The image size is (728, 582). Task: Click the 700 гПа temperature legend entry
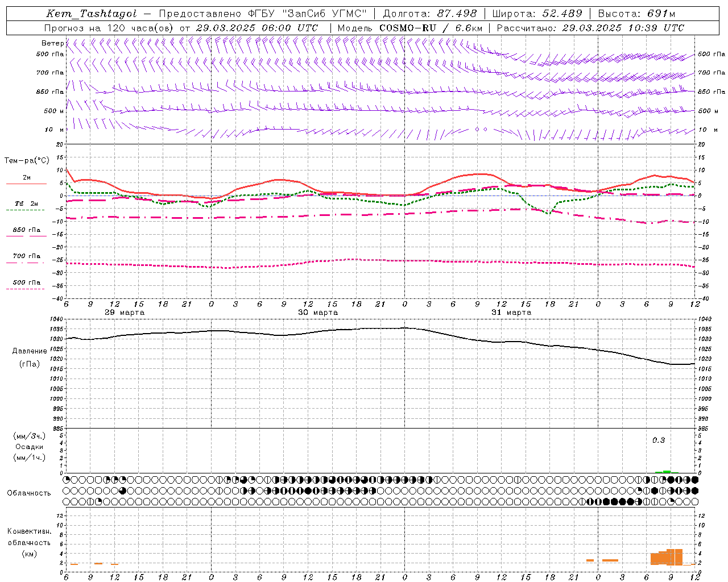pos(27,256)
